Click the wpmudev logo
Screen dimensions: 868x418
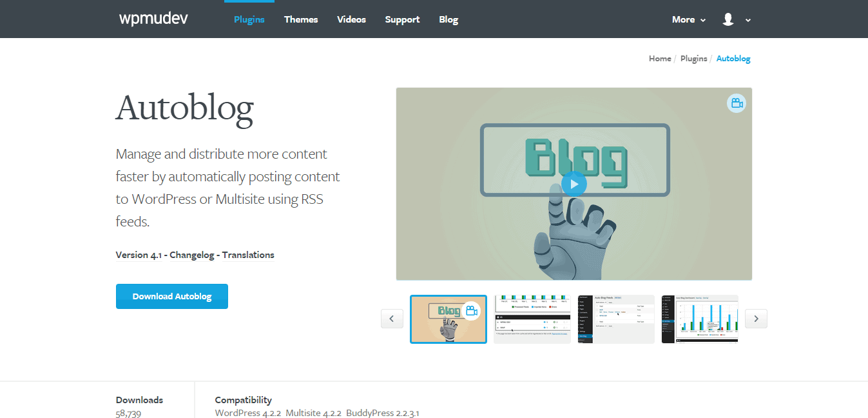tap(153, 19)
